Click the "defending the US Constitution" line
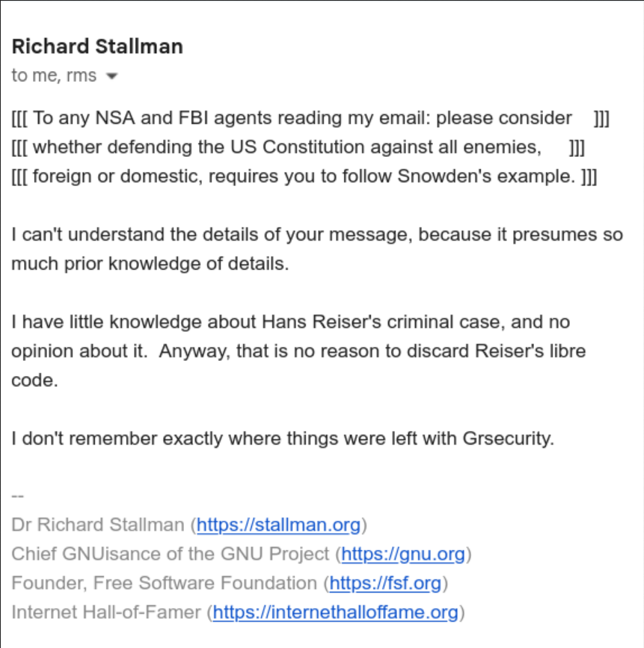The image size is (644, 648). click(x=298, y=147)
